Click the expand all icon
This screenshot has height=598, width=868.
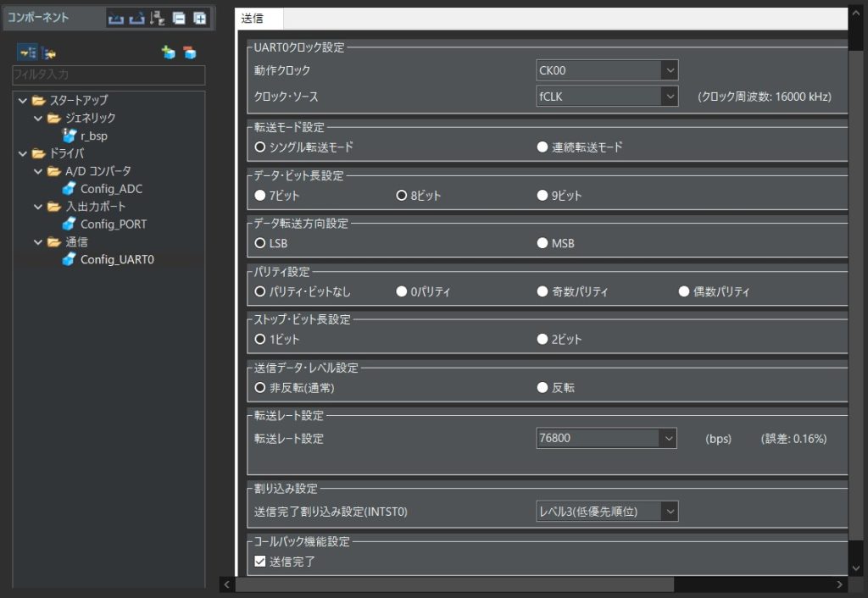pyautogui.click(x=199, y=18)
